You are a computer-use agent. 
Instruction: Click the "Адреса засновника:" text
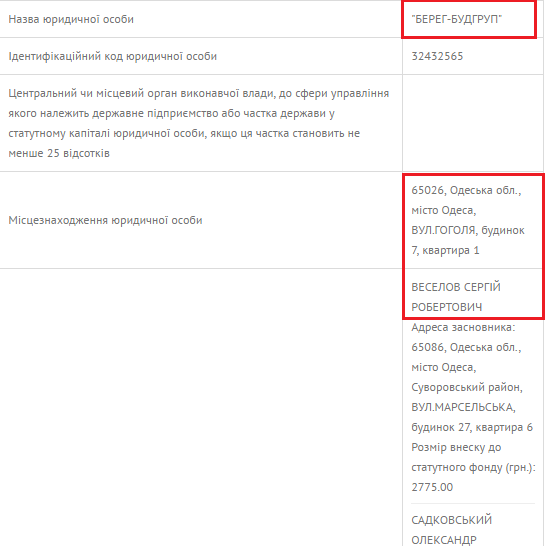(463, 327)
